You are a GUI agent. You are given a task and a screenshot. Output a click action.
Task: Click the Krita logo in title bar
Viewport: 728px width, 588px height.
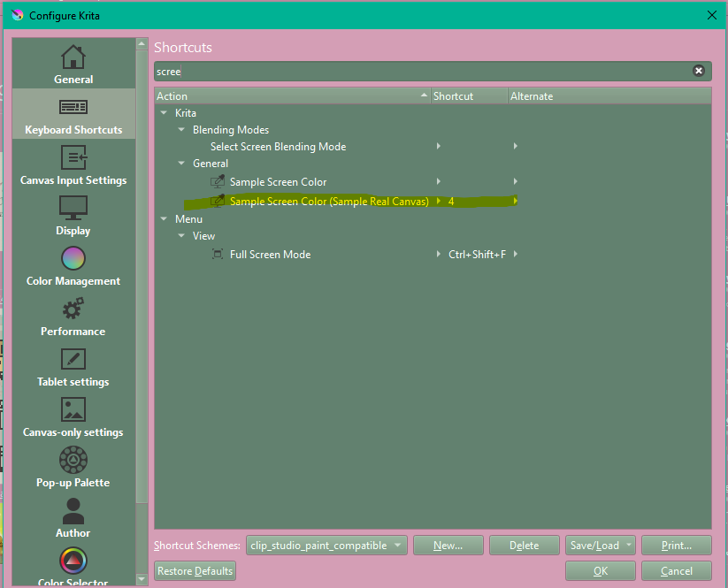click(17, 15)
